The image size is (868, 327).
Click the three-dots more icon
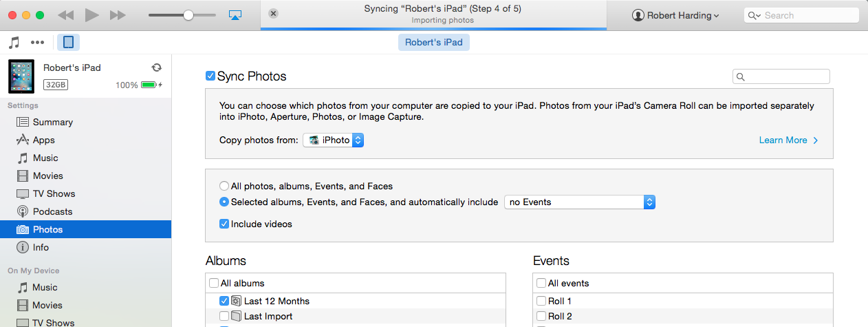coord(38,42)
